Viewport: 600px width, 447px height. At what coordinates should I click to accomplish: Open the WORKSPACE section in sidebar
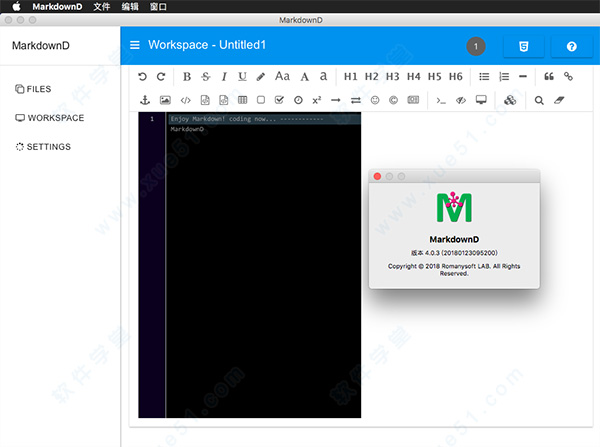49,118
